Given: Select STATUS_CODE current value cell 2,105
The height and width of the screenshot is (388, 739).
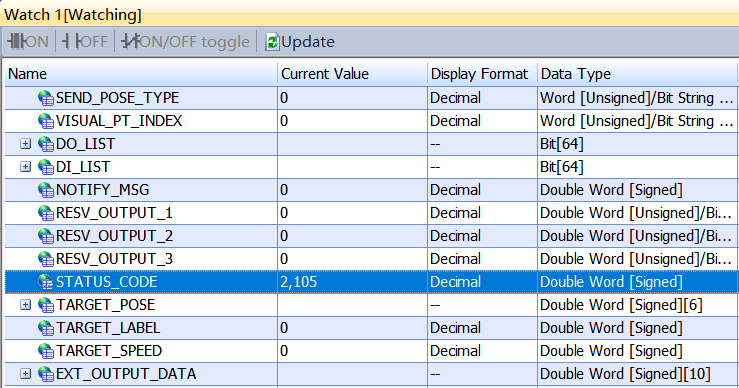Looking at the screenshot, I should [353, 282].
